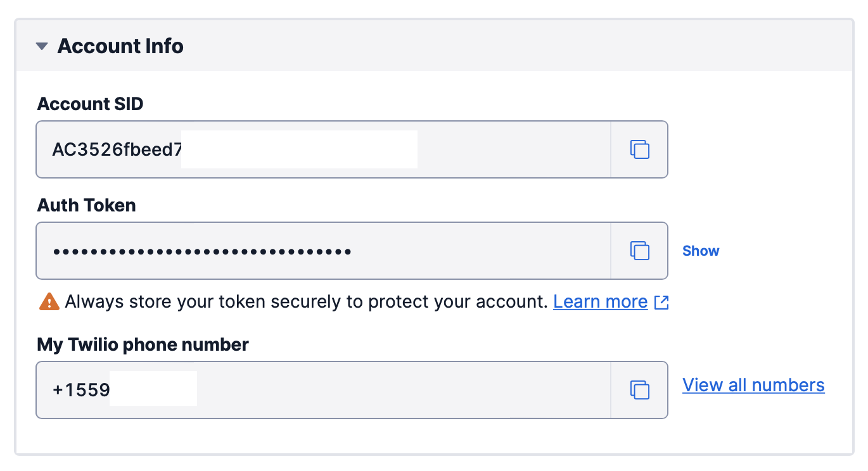
Task: Click external link icon beside Learn more
Action: (661, 302)
